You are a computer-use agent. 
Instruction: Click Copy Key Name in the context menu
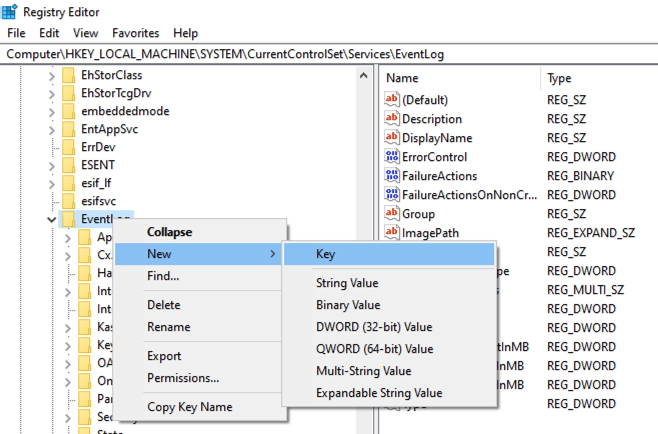pyautogui.click(x=189, y=407)
